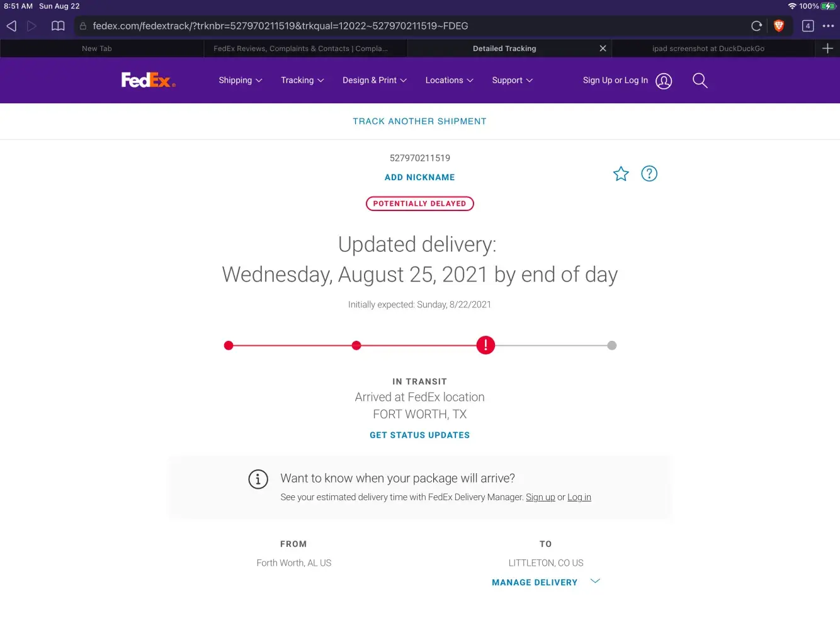Open the tracking help question mark icon
Image resolution: width=840 pixels, height=630 pixels.
coord(649,174)
